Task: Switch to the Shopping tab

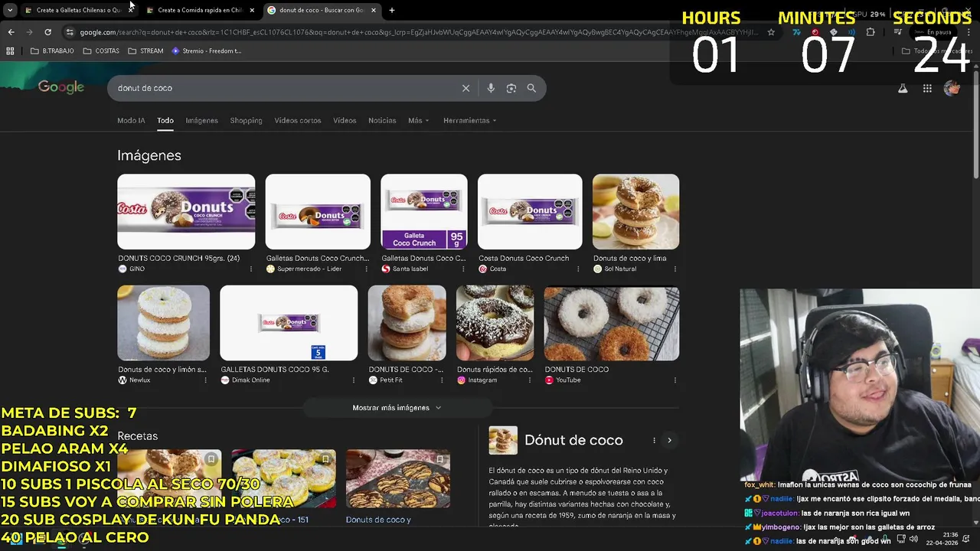Action: click(x=246, y=120)
